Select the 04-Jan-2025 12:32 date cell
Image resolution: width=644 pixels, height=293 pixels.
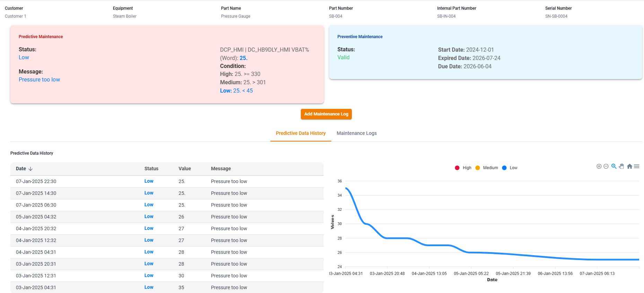click(x=36, y=240)
